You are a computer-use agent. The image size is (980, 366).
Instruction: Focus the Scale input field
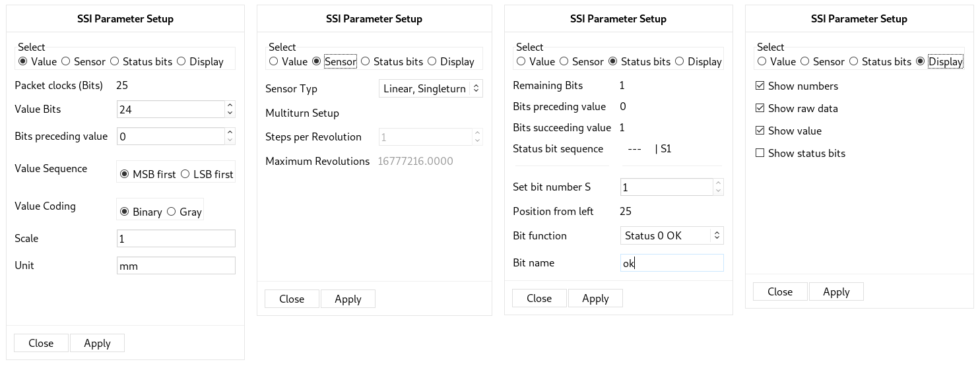(176, 239)
